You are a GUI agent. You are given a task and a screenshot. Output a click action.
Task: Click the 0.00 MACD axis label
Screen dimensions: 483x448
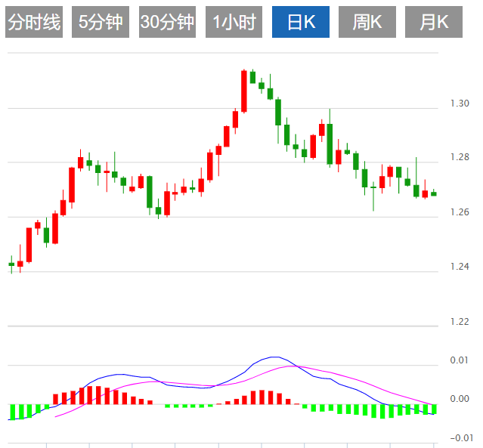coord(460,399)
